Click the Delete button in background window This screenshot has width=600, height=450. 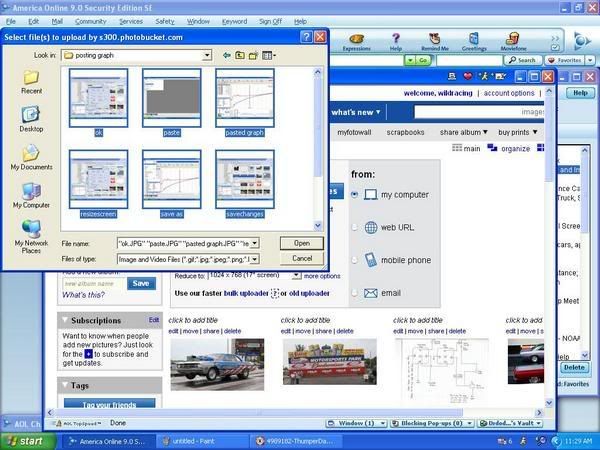pos(574,367)
